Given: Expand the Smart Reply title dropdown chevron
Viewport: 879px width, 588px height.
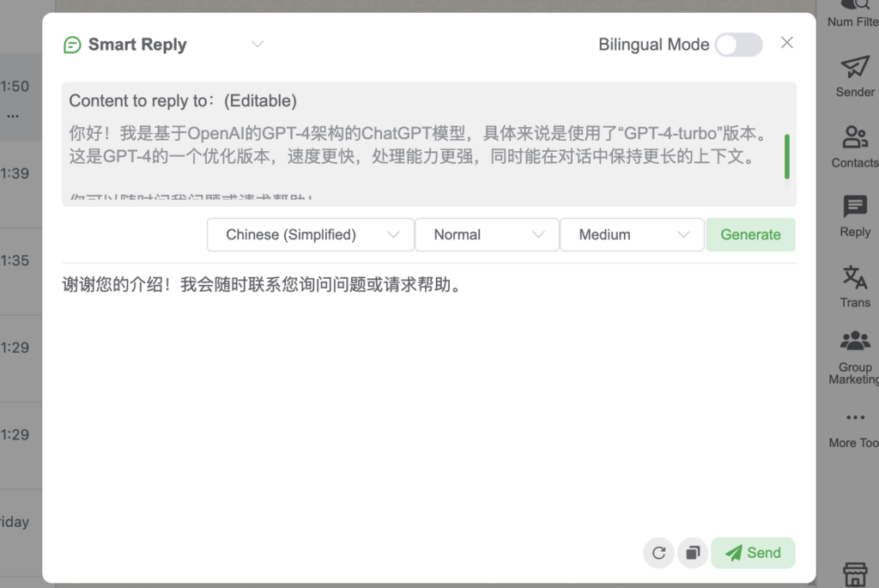Looking at the screenshot, I should (258, 44).
